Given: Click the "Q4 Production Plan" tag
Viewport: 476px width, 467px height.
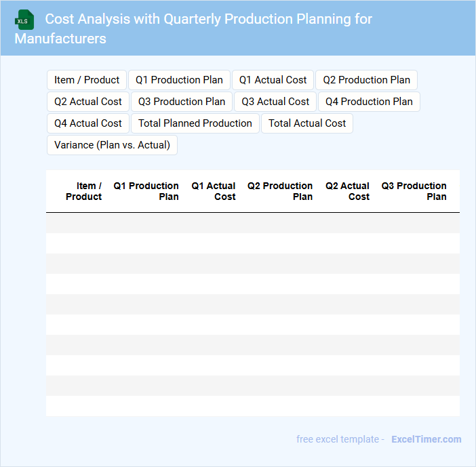Looking at the screenshot, I should [369, 102].
